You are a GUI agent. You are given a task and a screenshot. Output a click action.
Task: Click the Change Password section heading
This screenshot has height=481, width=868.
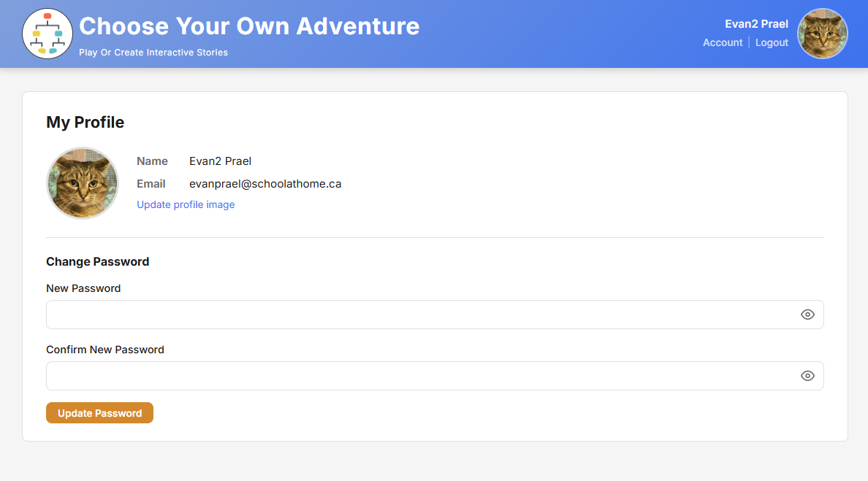point(97,261)
